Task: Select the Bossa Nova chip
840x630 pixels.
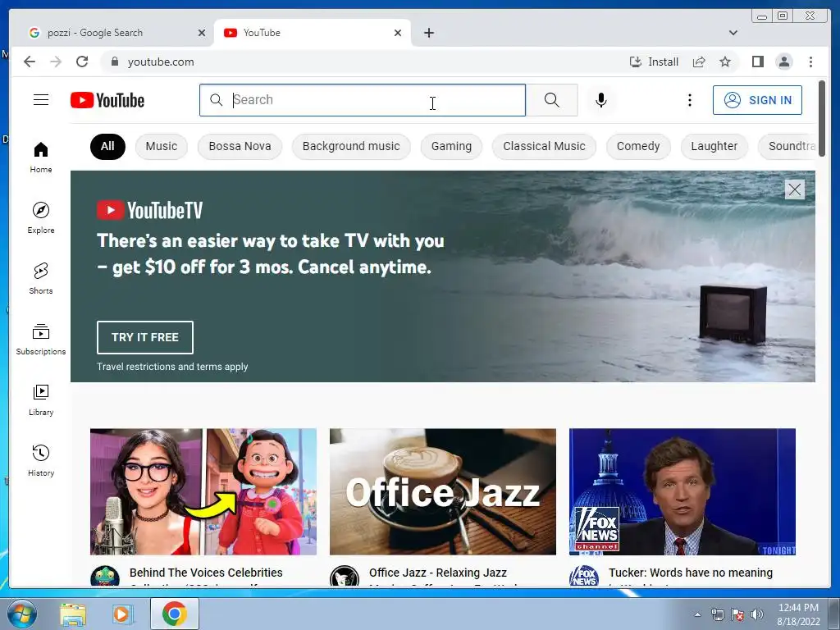Action: (x=240, y=146)
